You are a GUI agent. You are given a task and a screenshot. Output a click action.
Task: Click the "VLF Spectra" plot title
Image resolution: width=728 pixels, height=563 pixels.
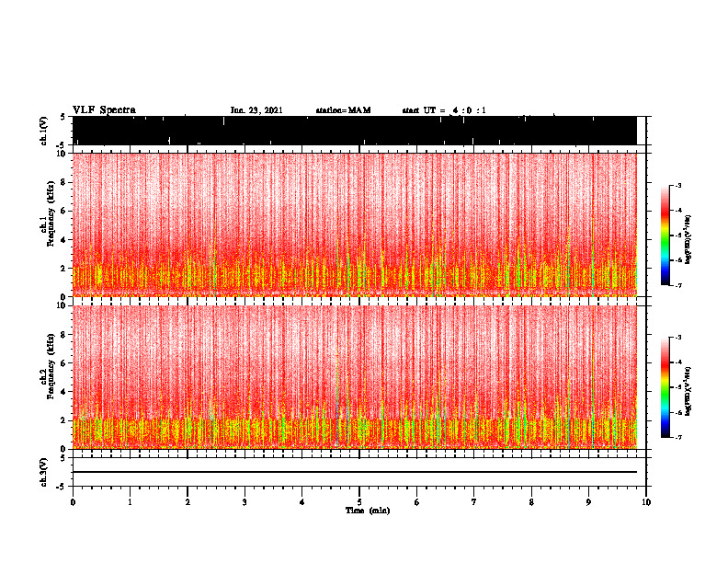coord(104,110)
